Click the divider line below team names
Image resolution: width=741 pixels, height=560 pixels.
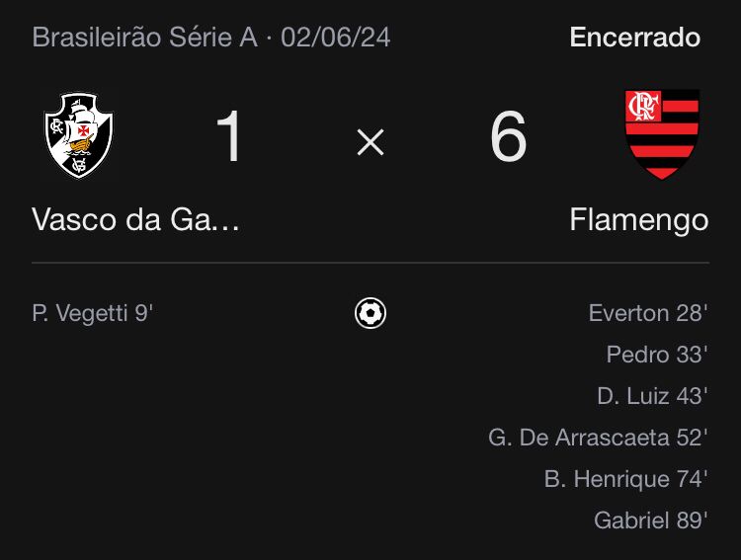pyautogui.click(x=370, y=263)
